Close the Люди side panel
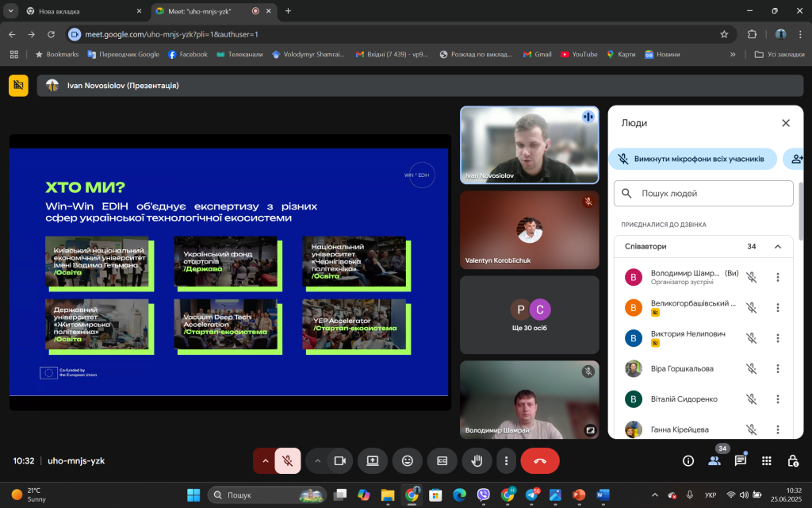812x508 pixels. [786, 123]
